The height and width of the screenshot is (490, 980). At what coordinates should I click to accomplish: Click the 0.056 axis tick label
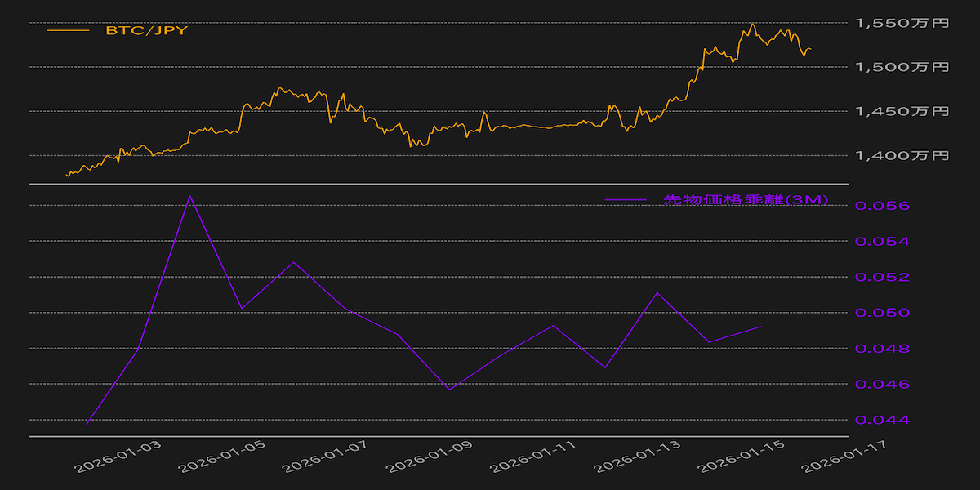(x=881, y=206)
